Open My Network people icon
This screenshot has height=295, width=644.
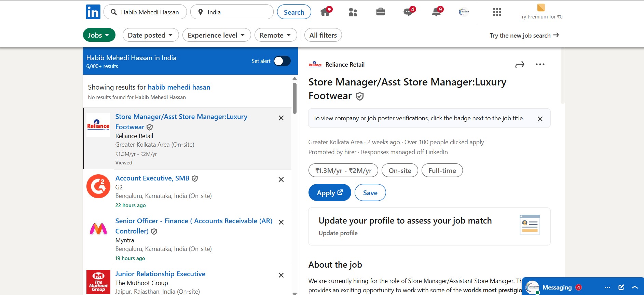[353, 12]
